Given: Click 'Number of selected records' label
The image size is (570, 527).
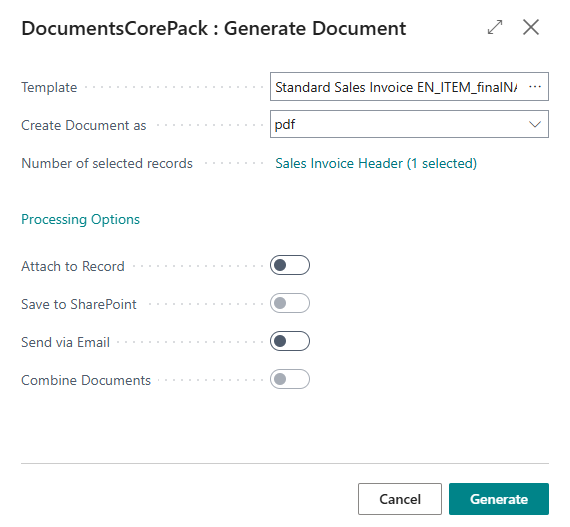Looking at the screenshot, I should (x=107, y=164).
